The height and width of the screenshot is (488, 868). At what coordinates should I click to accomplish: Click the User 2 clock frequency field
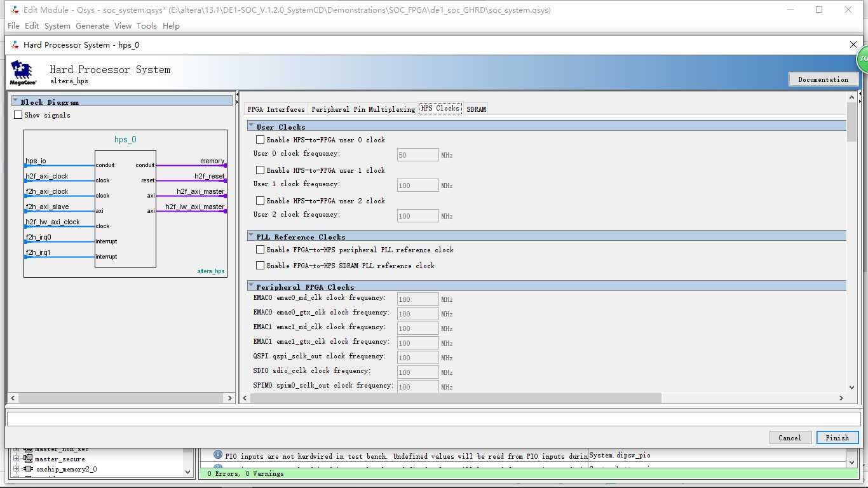tap(418, 216)
